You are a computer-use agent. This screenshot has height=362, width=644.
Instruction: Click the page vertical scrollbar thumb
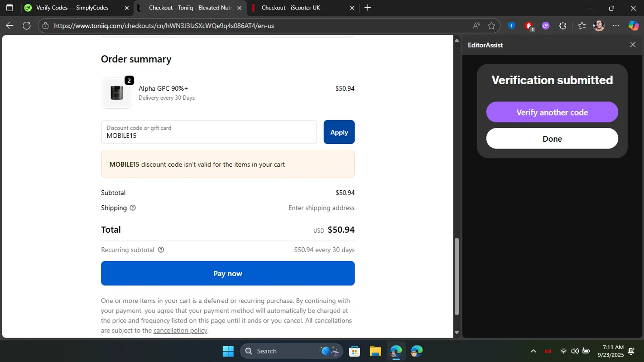coord(457,277)
